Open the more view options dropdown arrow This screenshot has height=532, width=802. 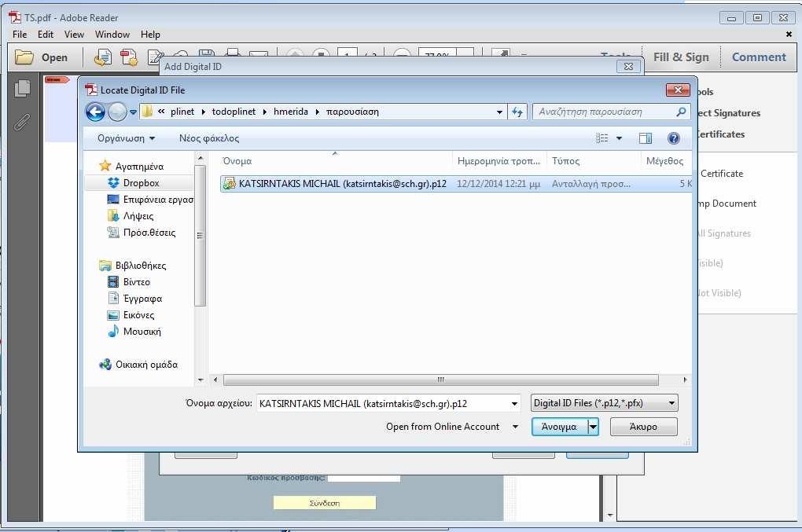(619, 138)
